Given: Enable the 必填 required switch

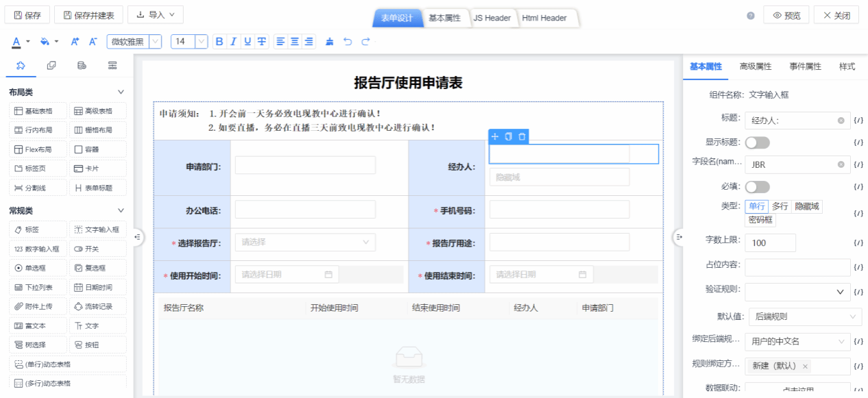Looking at the screenshot, I should point(757,187).
